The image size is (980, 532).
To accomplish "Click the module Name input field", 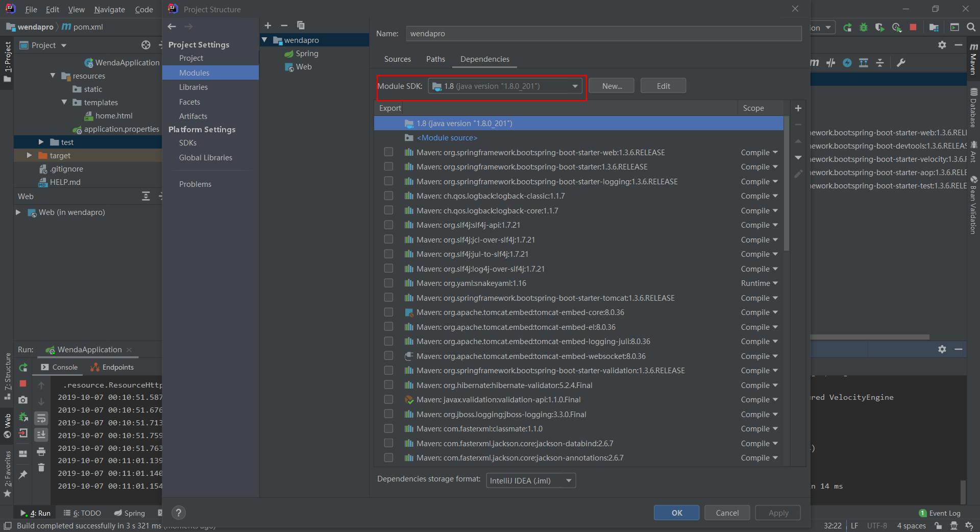I will [604, 34].
